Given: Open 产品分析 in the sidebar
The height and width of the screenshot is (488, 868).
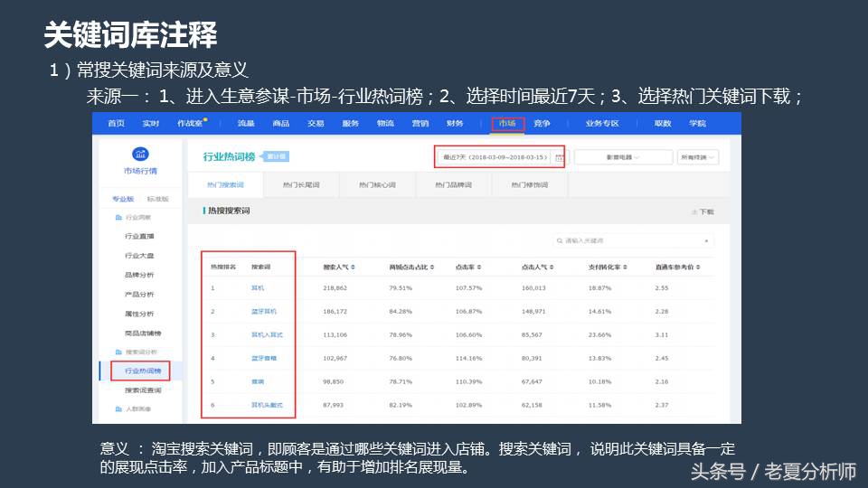Looking at the screenshot, I should click(139, 295).
